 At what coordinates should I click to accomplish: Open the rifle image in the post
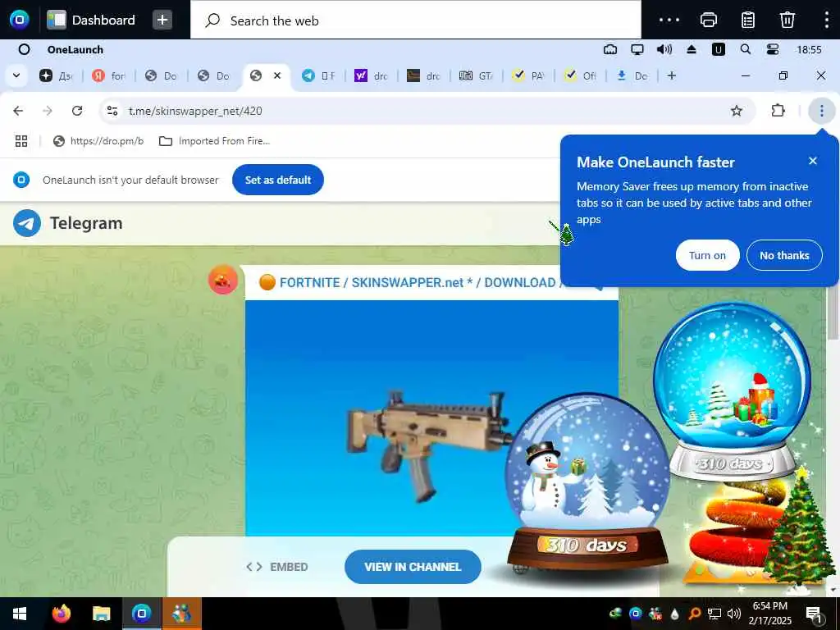click(431, 418)
